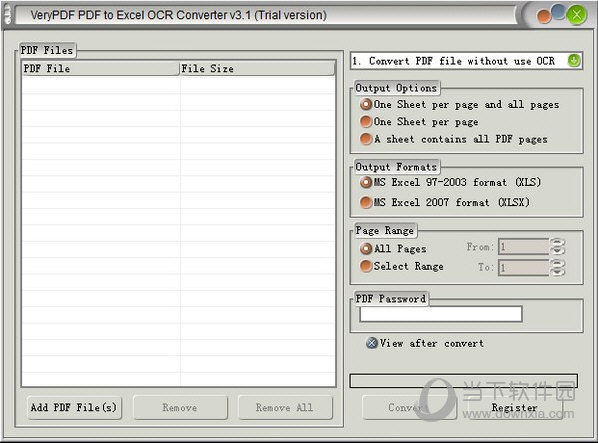The width and height of the screenshot is (598, 443).
Task: Open the conversion mode dropdown green arrow
Action: (574, 61)
